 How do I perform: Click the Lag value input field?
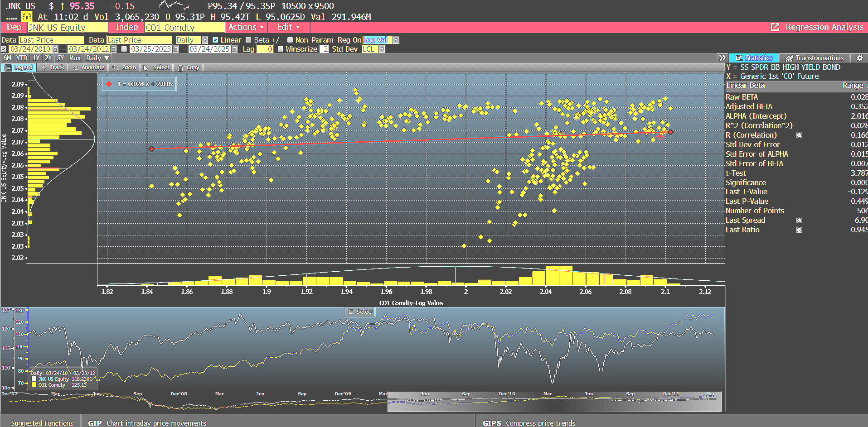click(265, 49)
